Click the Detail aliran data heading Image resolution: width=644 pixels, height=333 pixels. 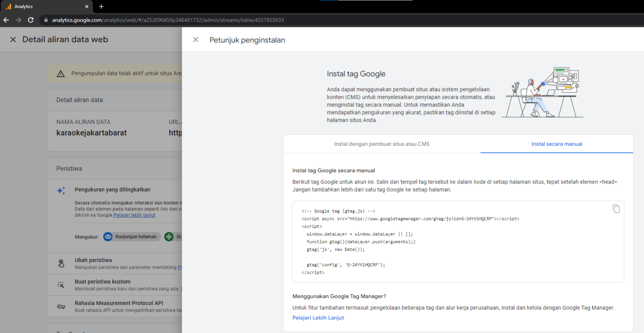tap(79, 100)
